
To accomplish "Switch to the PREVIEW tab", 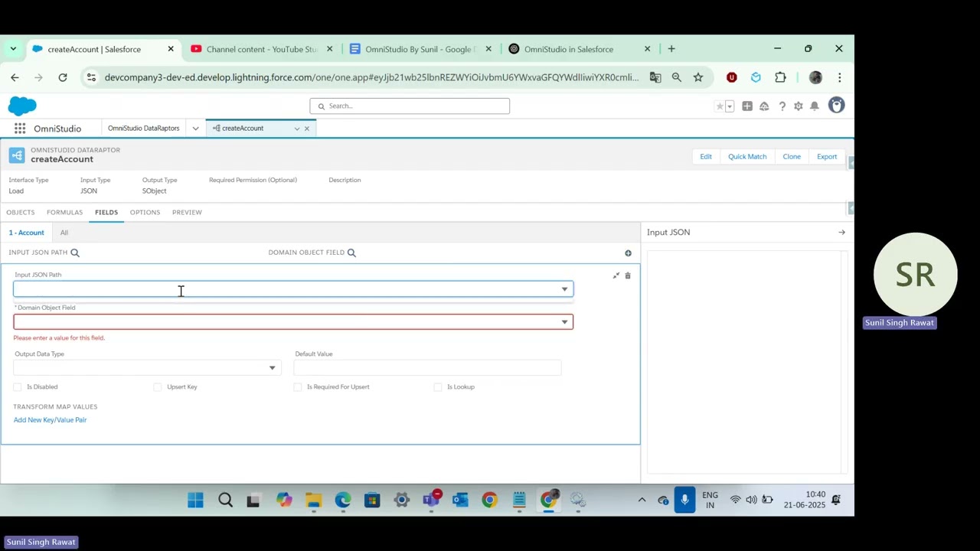I will click(x=187, y=212).
